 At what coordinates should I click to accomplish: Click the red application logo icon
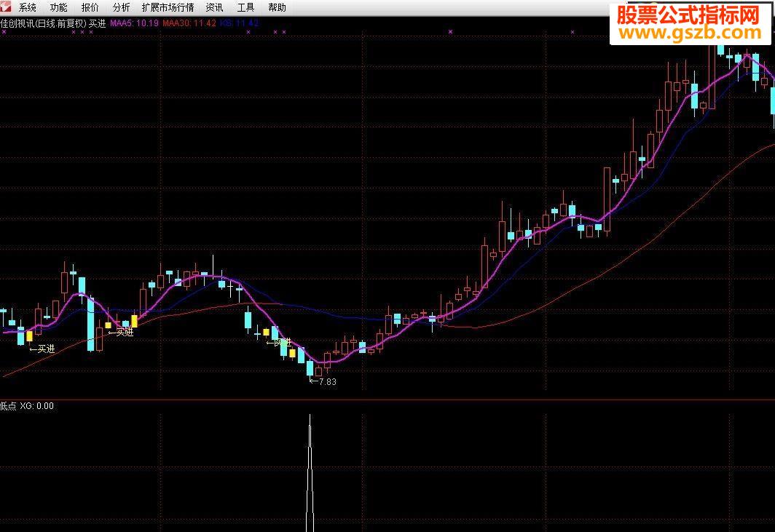[5, 7]
